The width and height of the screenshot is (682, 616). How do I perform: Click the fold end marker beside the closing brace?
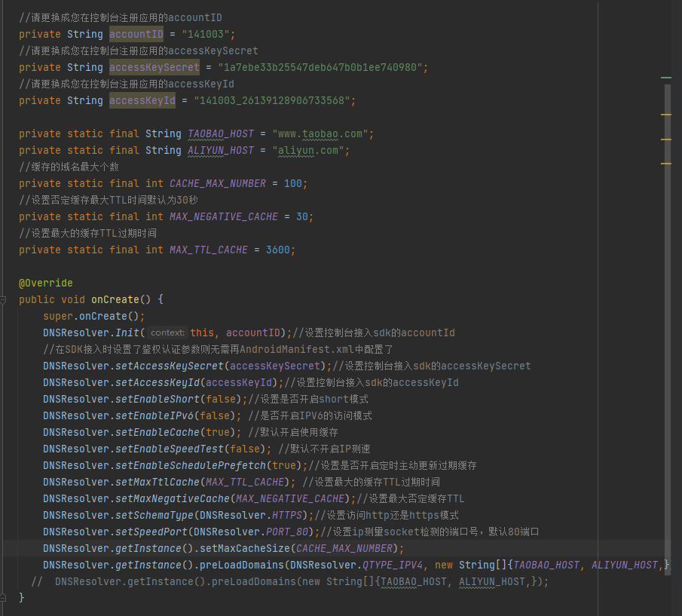click(x=2, y=597)
